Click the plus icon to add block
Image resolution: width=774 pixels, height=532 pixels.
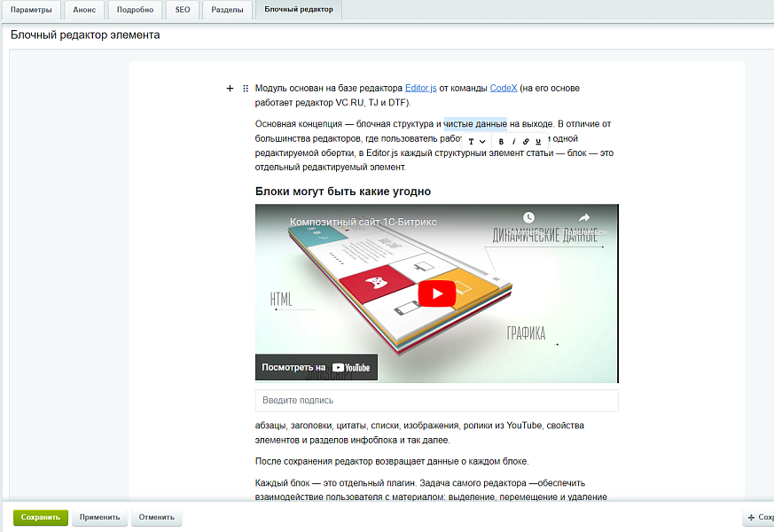pos(230,89)
